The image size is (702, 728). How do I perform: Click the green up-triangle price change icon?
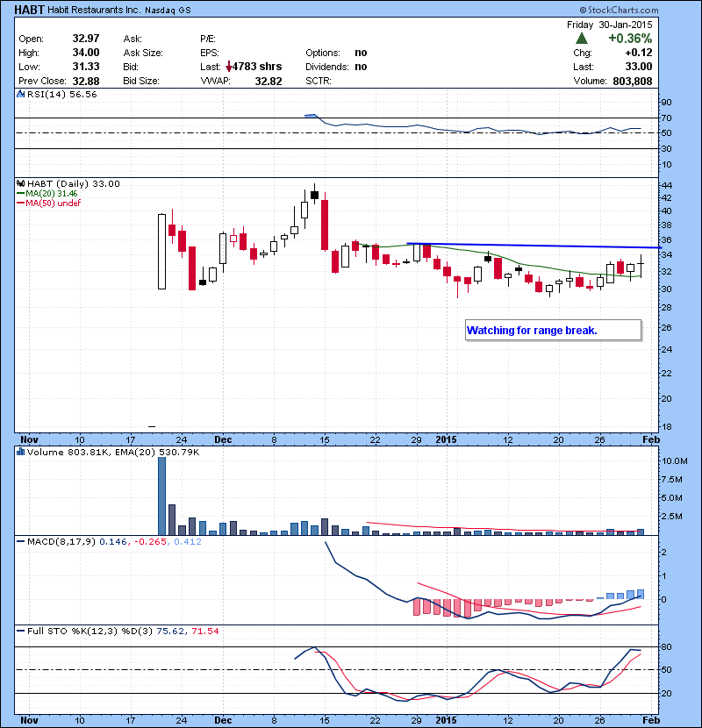click(582, 39)
